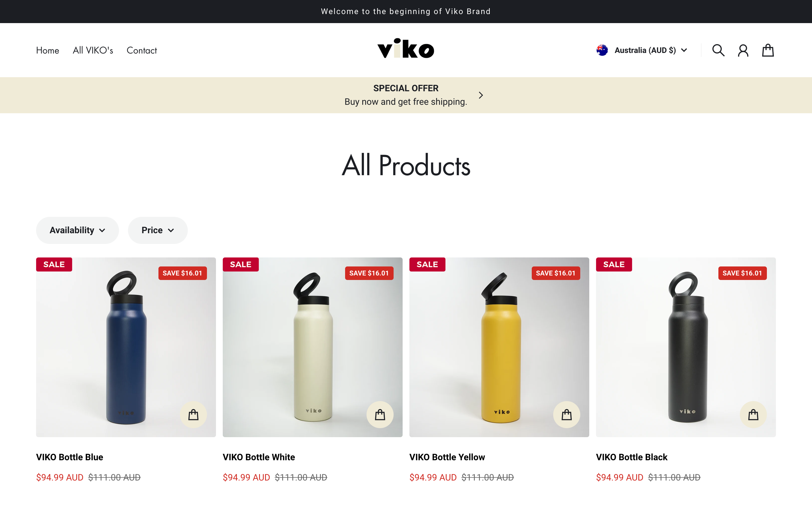Open the shopping cart bag icon
The width and height of the screenshot is (812, 507).
point(768,50)
